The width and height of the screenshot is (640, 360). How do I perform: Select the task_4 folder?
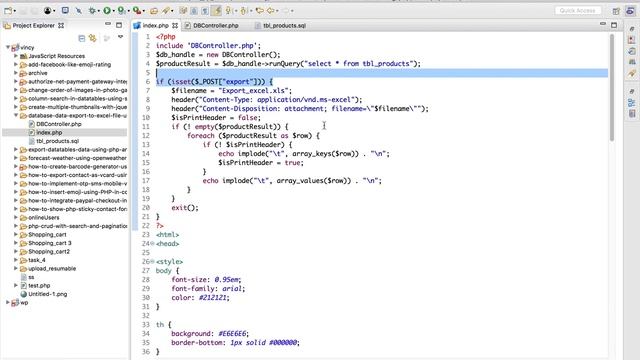[x=37, y=260]
